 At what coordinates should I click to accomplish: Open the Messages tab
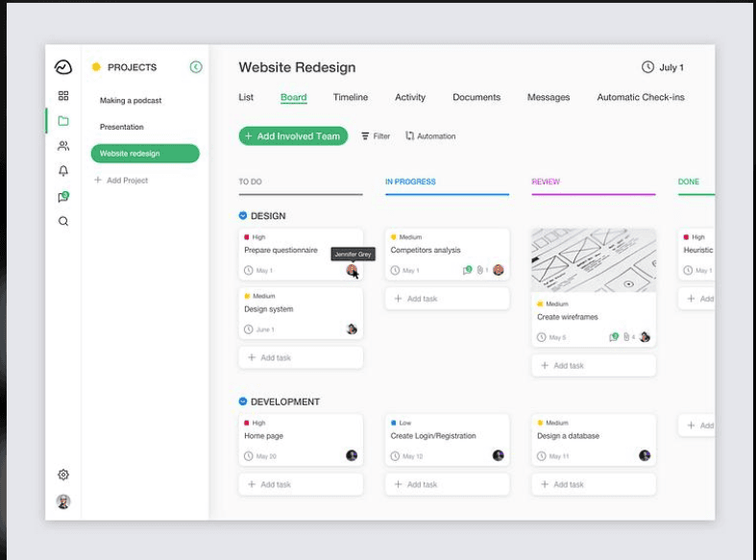[549, 97]
